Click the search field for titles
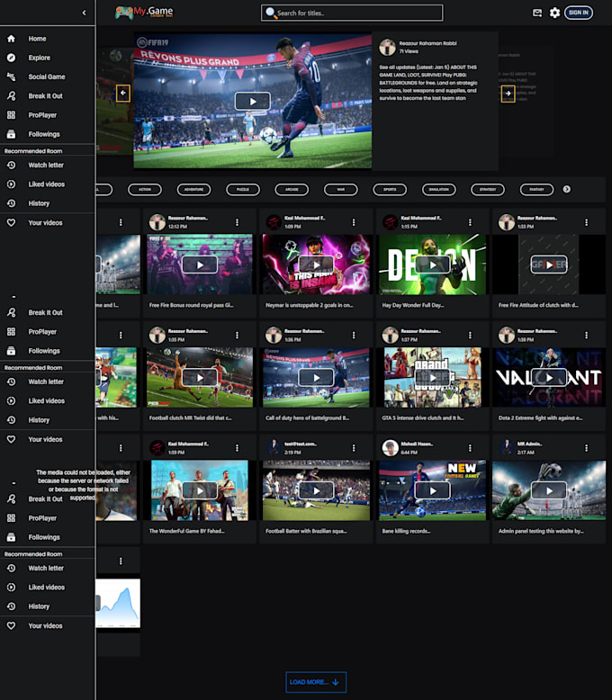612x700 pixels. pyautogui.click(x=352, y=13)
